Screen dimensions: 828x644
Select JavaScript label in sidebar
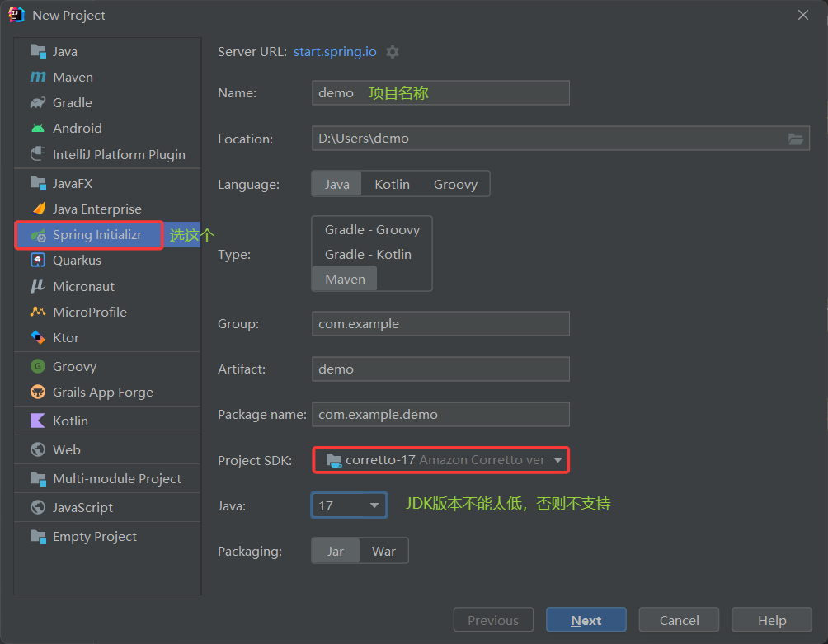pos(83,507)
